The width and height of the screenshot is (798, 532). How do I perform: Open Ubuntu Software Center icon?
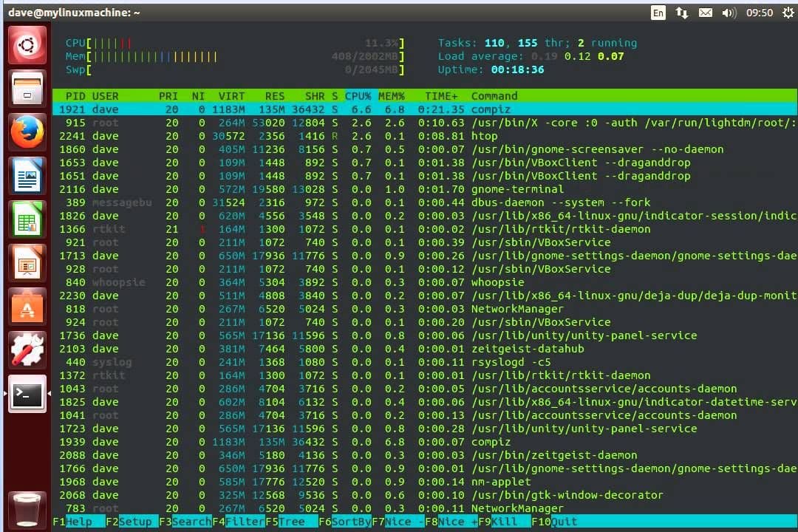[28, 306]
